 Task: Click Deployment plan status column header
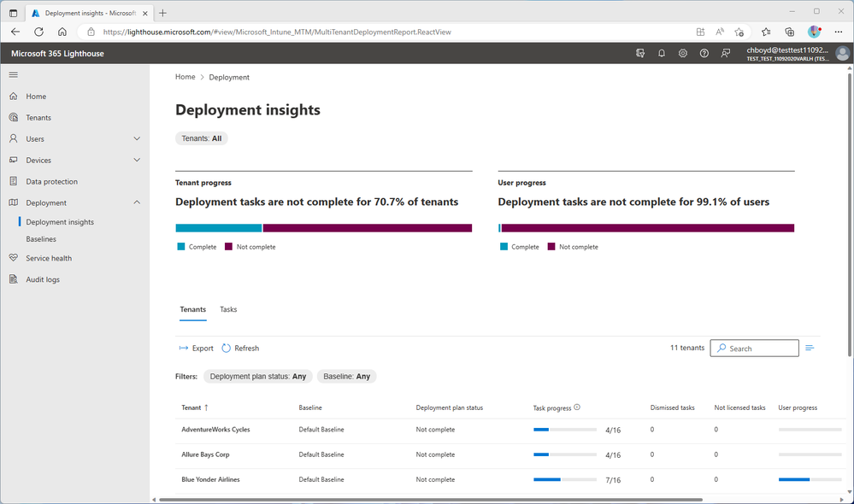(450, 407)
